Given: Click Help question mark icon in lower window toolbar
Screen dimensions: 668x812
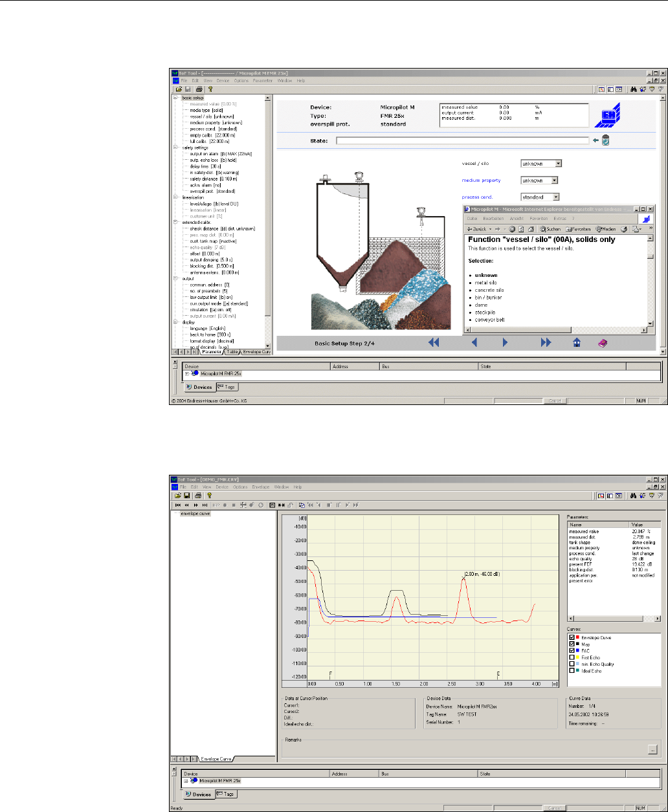Looking at the screenshot, I should pyautogui.click(x=210, y=494).
